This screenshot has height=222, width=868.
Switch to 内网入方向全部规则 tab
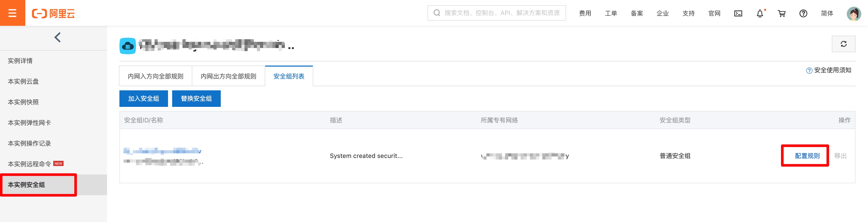[x=155, y=76]
